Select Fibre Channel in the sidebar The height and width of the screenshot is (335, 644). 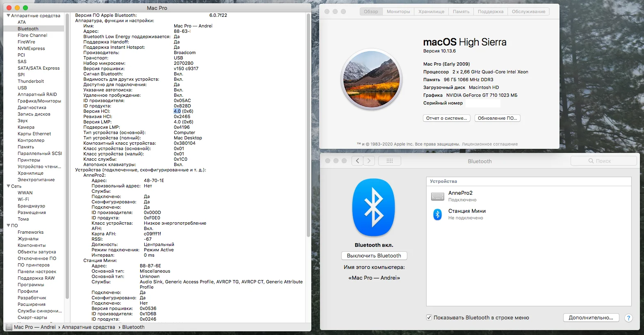pos(32,35)
